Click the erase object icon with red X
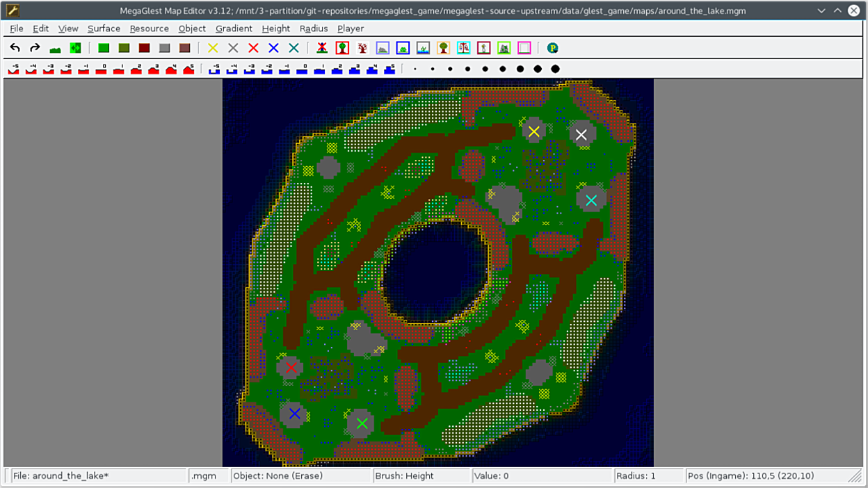 [322, 48]
